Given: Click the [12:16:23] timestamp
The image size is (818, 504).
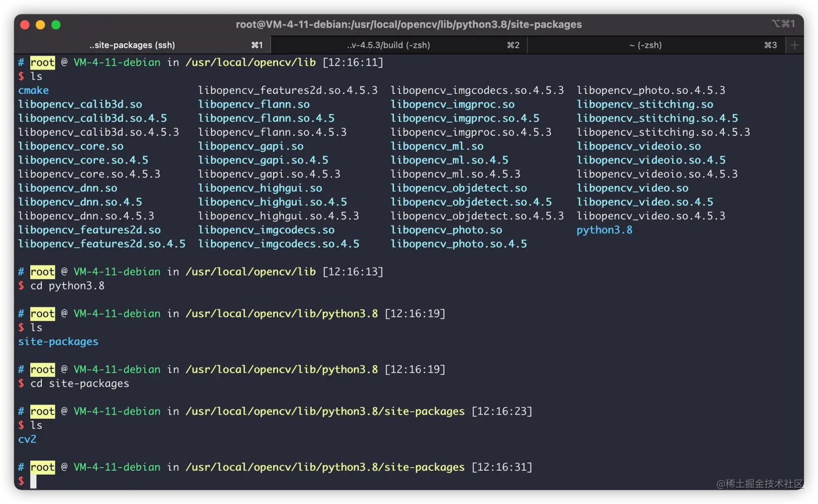Looking at the screenshot, I should click(502, 411).
